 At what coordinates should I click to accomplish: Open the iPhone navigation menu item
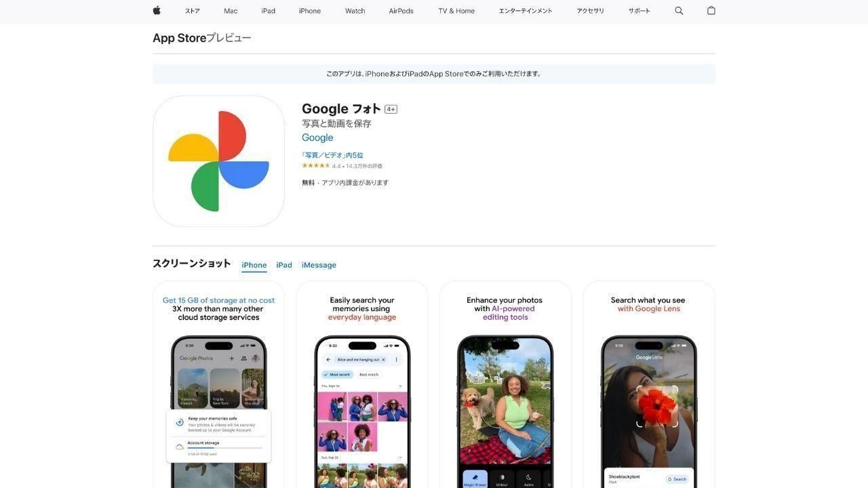[310, 11]
